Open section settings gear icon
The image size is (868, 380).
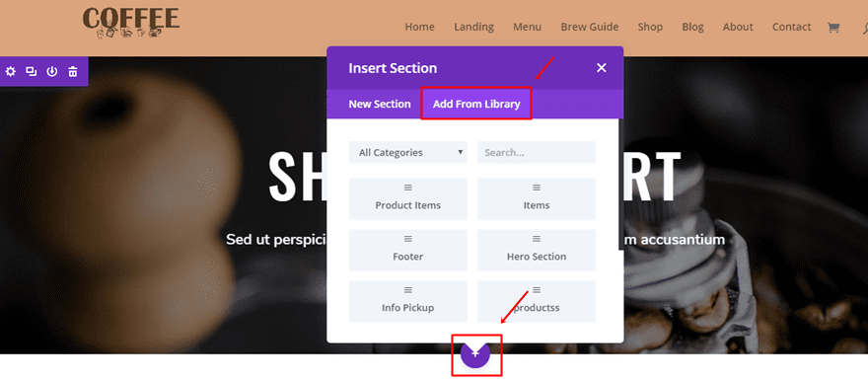(x=11, y=71)
